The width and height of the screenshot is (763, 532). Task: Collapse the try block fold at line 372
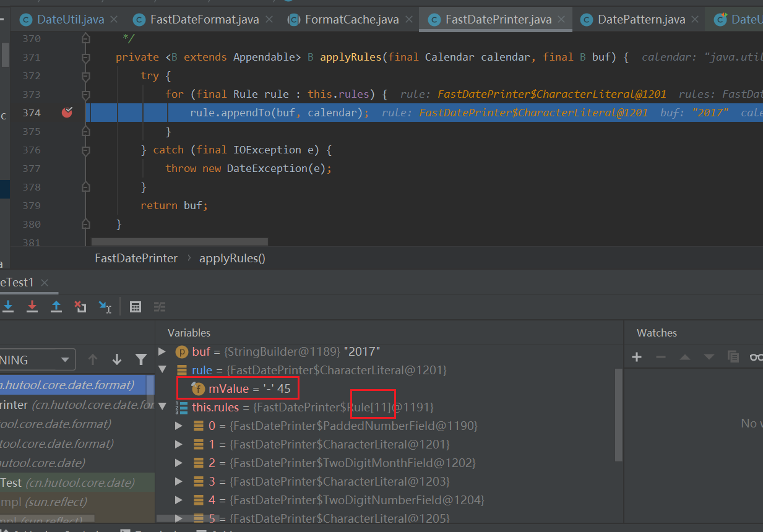(86, 75)
